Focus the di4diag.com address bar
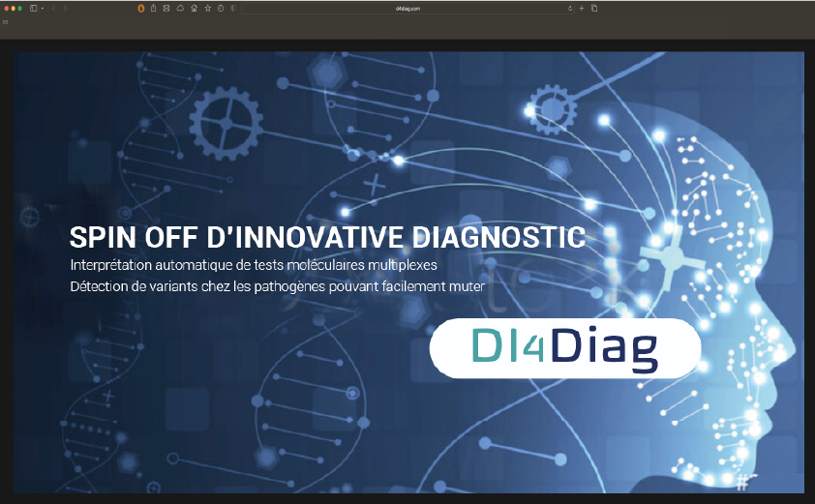This screenshot has width=815, height=504. [407, 8]
